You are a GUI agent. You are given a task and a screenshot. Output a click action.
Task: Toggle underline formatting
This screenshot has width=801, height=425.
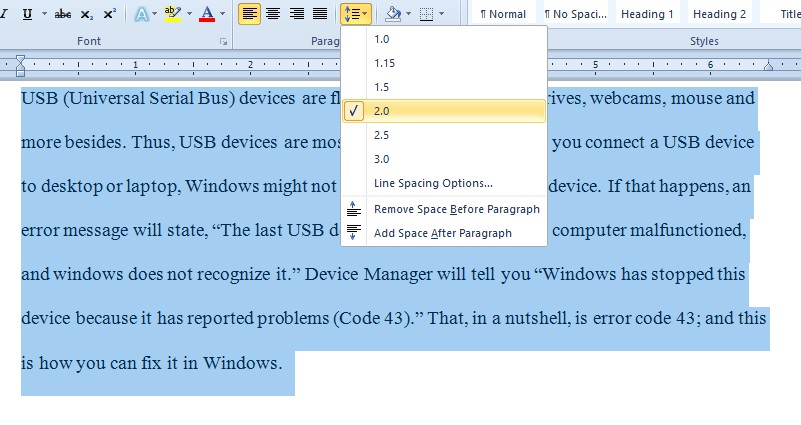tap(28, 14)
